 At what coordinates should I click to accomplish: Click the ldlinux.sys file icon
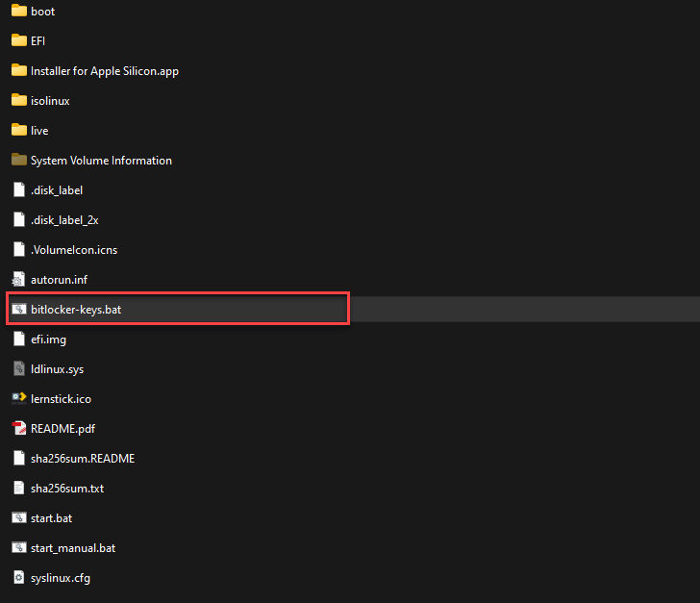click(18, 368)
